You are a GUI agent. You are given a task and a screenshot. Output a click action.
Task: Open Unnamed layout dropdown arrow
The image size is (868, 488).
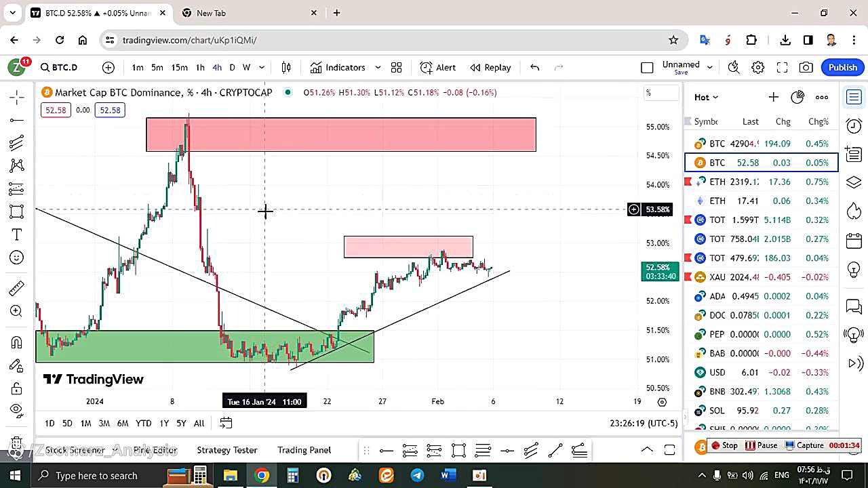click(710, 67)
